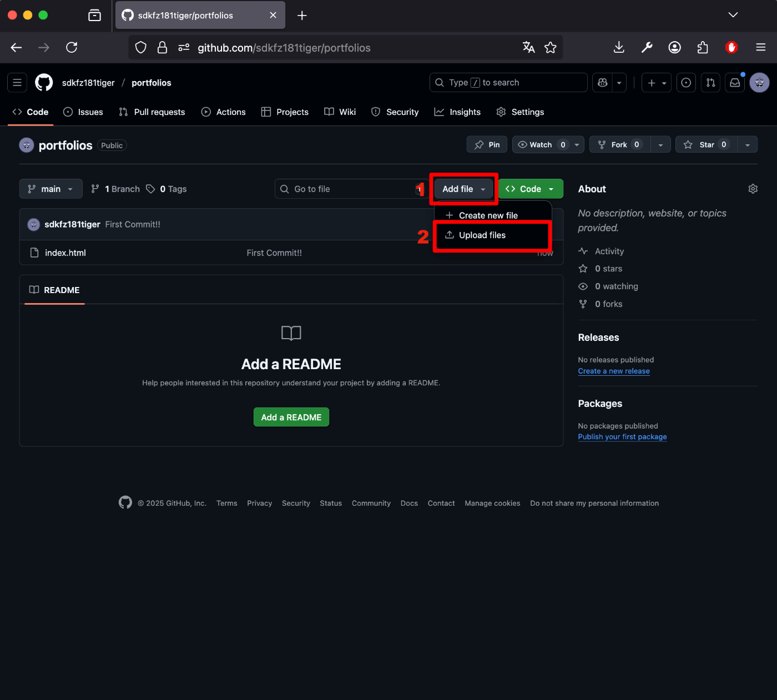Open the GitHub homepage via Octocat logo
The height and width of the screenshot is (700, 777).
click(x=44, y=83)
